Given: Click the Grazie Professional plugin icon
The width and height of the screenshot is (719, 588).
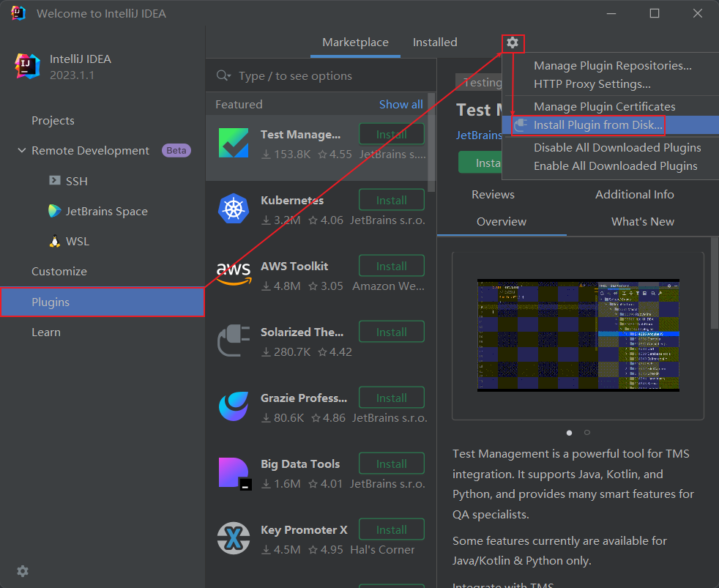Looking at the screenshot, I should (x=234, y=406).
